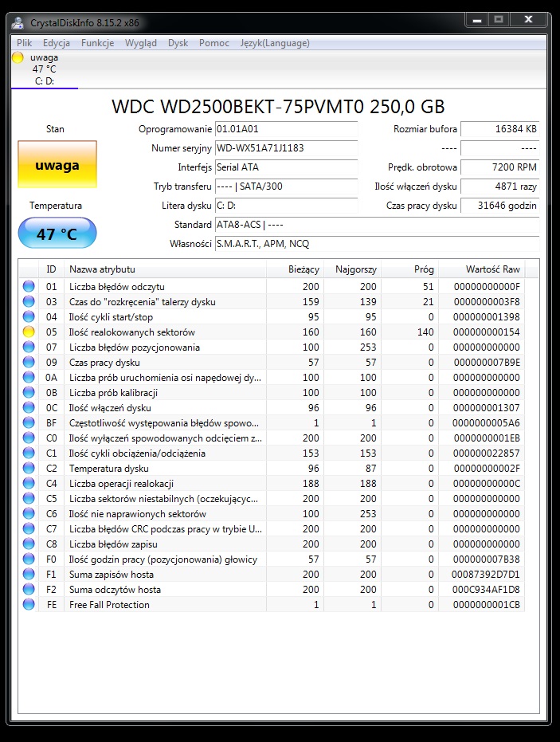Click the blue orb beside Liczba błędów zapisu
Image resolution: width=560 pixels, height=742 pixels.
29,544
